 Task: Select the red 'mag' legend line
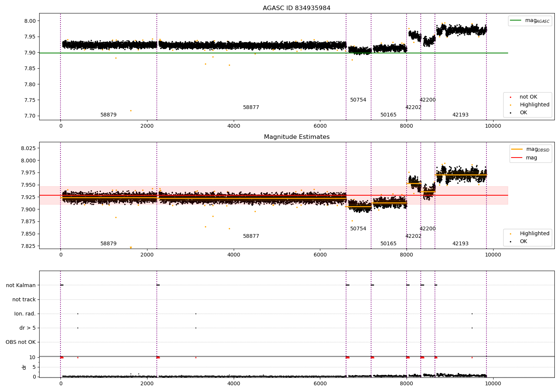tap(517, 158)
